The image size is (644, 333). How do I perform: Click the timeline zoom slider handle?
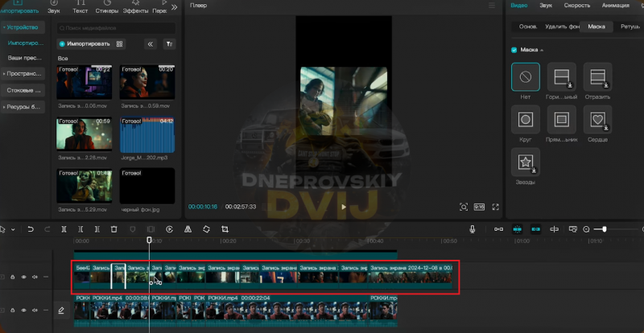(x=605, y=229)
